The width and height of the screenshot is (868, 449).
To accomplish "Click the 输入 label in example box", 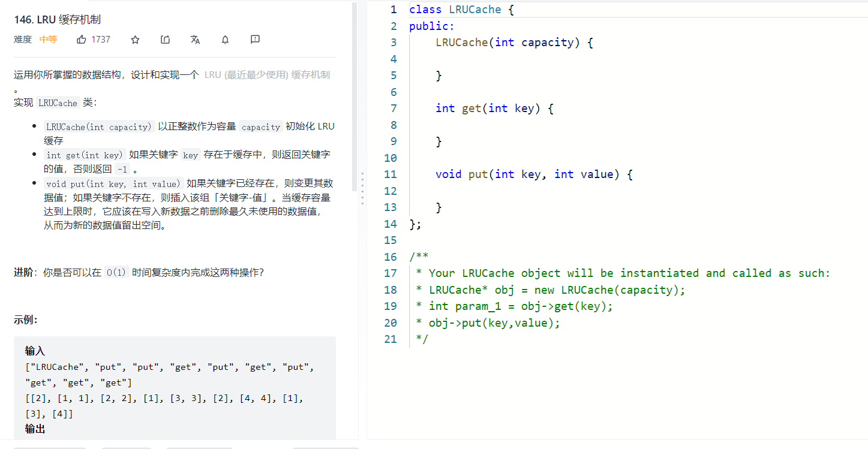I will [x=35, y=351].
